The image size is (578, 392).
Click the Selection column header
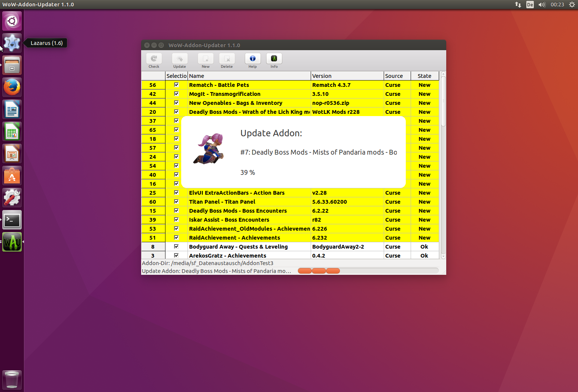click(x=176, y=76)
